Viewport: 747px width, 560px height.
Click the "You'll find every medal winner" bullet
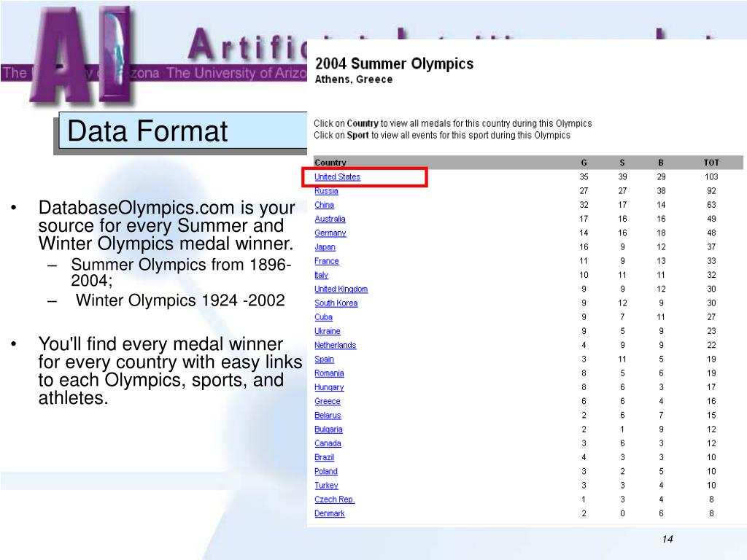(170, 371)
